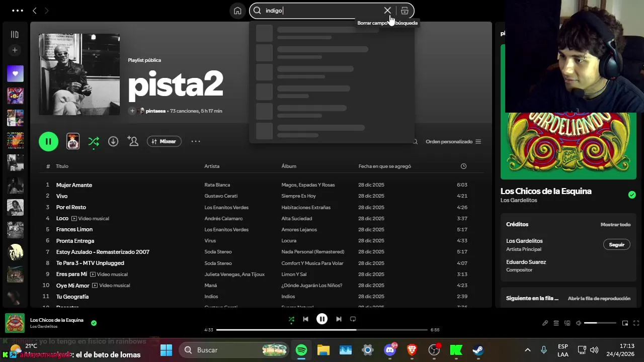Screen dimensions: 644x362
Task: Seek within the song progress bar
Action: pos(322,330)
